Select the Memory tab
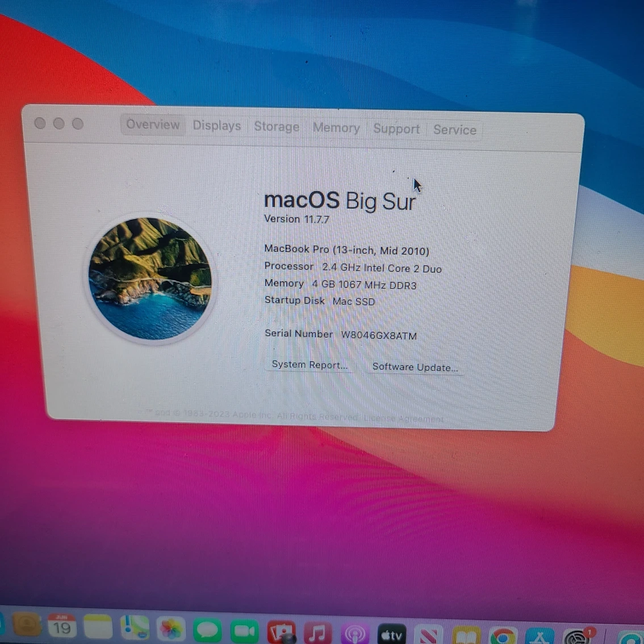644x644 pixels. [336, 128]
